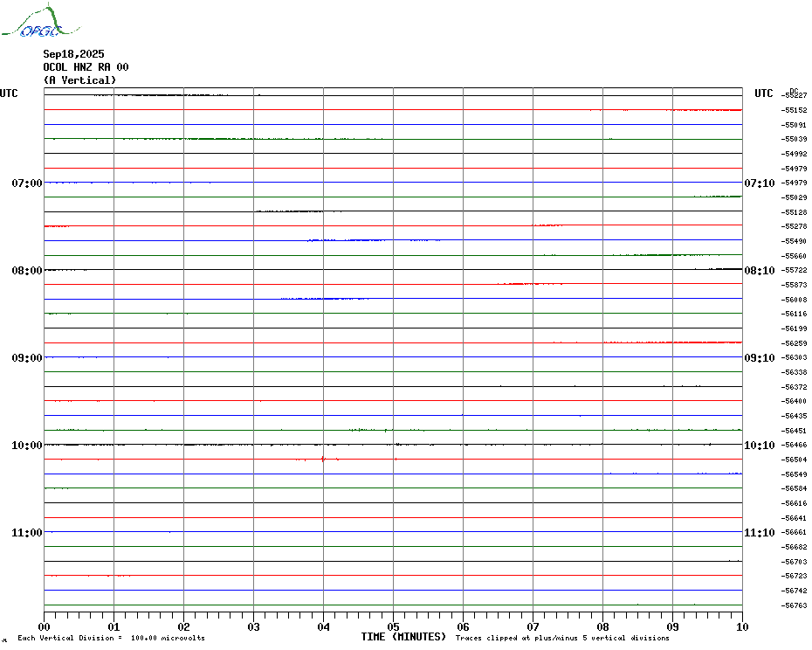Click the 11:10 label on the right
The height and width of the screenshot is (650, 812).
point(760,533)
